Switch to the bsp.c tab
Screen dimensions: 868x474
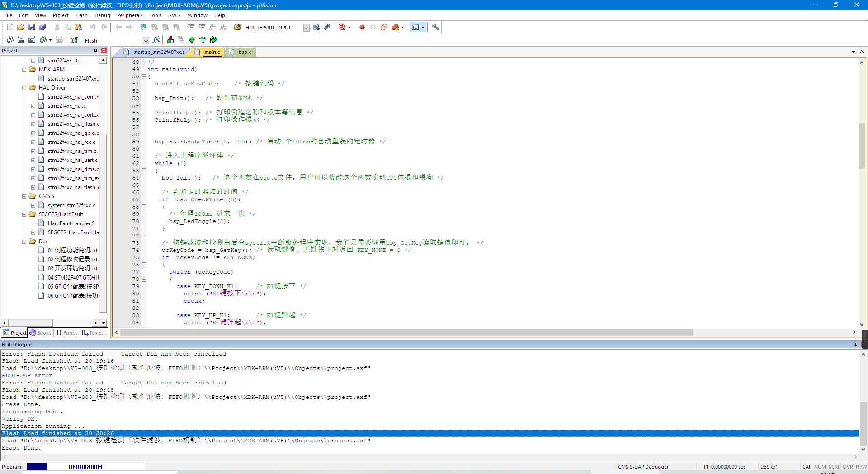(x=241, y=52)
